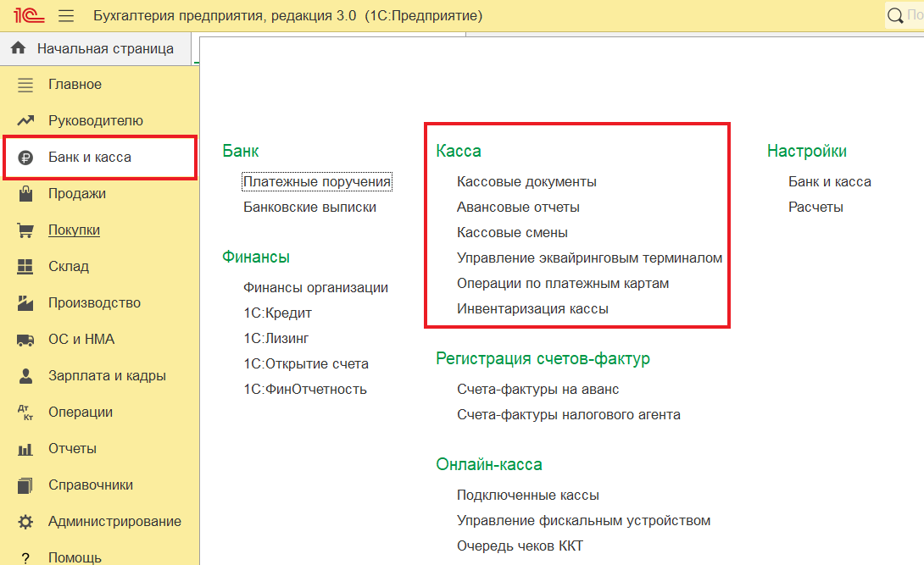The height and width of the screenshot is (565, 924).
Task: Click the Банк group heading
Action: coord(241,152)
